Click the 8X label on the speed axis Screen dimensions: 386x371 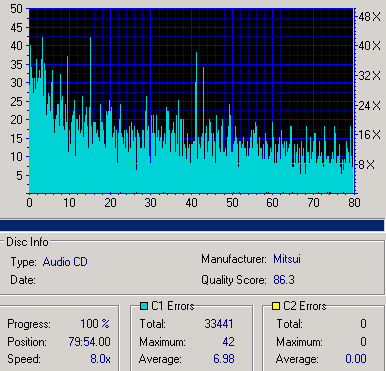click(366, 164)
